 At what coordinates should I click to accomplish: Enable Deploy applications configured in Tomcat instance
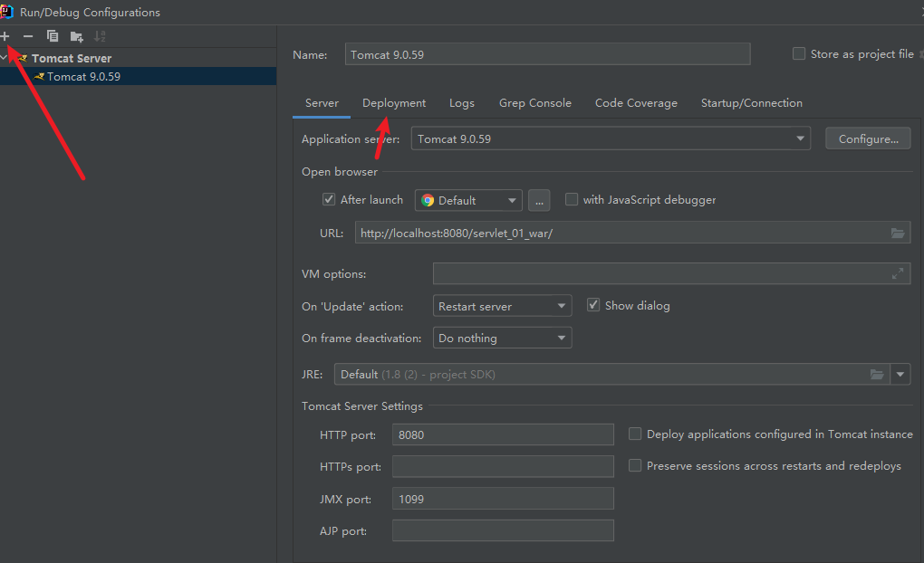(x=635, y=434)
